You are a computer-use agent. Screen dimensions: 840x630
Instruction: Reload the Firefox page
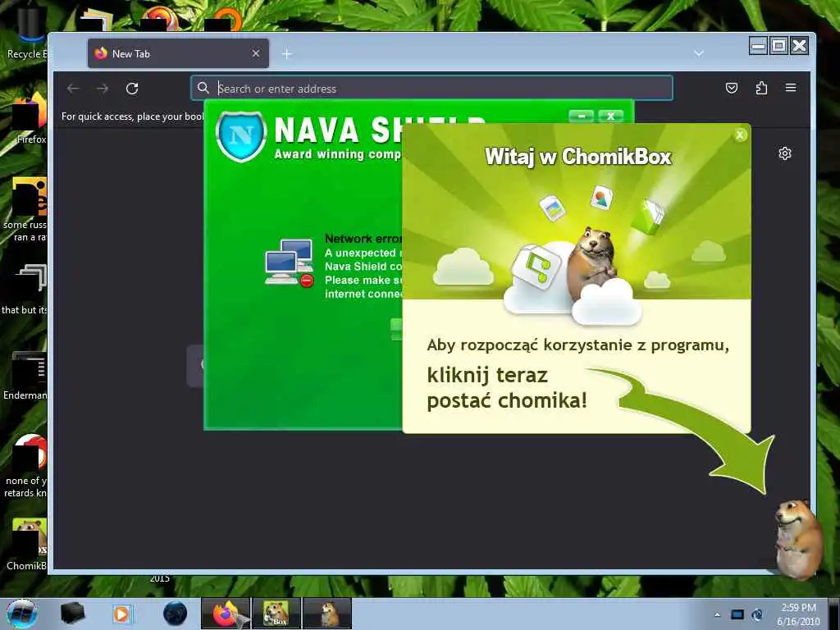pos(132,89)
